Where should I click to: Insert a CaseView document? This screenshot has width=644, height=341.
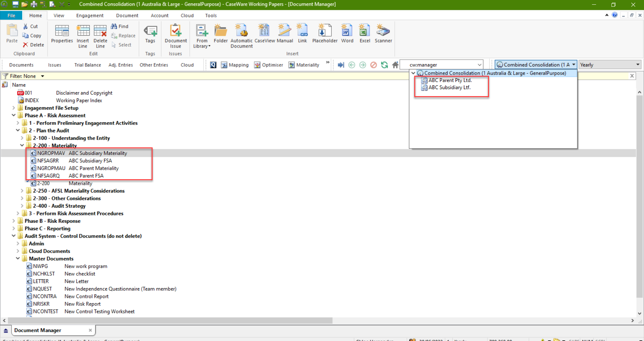[x=265, y=33]
